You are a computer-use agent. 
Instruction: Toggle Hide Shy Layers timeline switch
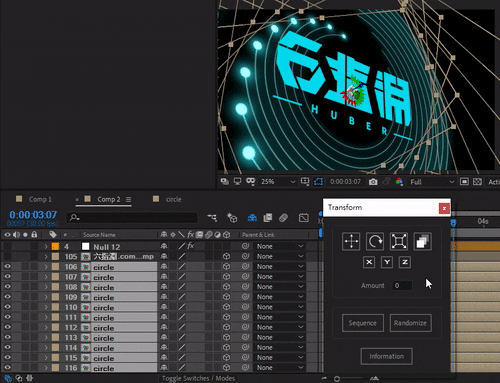pos(252,218)
